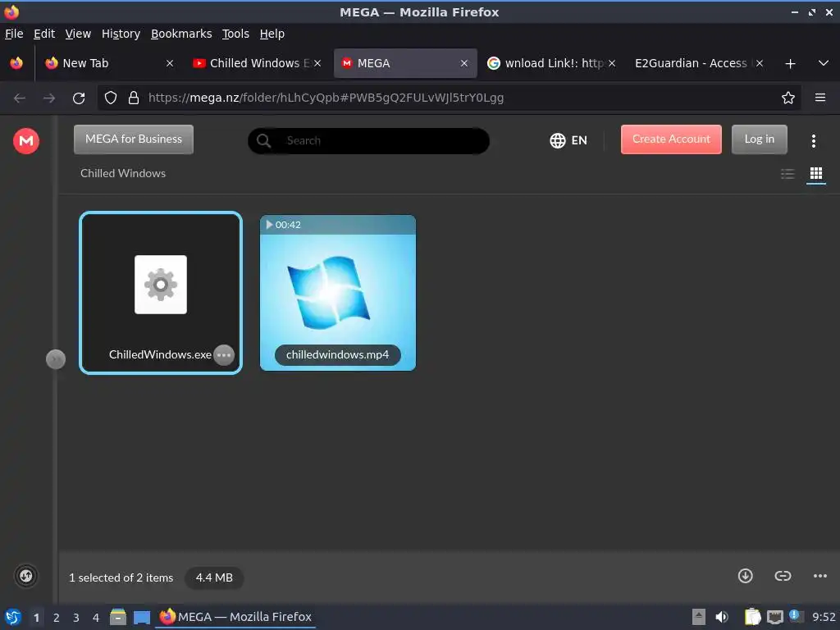840x630 pixels.
Task: Open the History menu
Action: click(x=121, y=34)
